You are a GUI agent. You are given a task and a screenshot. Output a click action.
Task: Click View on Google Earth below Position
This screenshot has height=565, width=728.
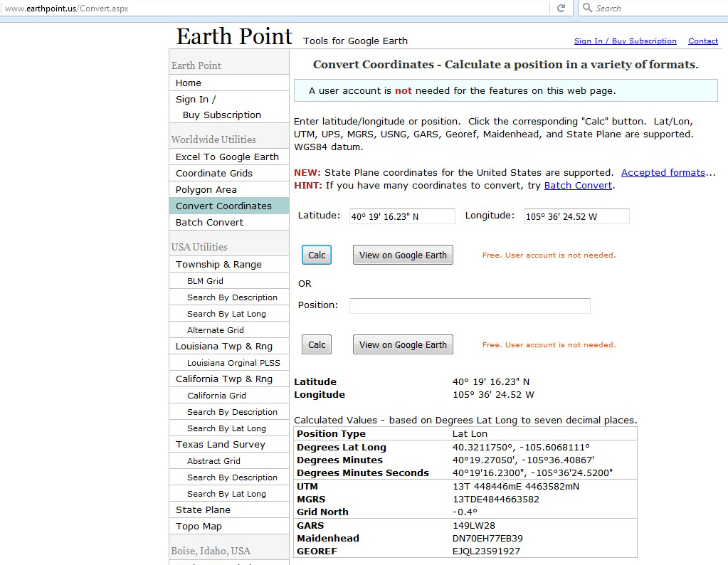pyautogui.click(x=403, y=344)
